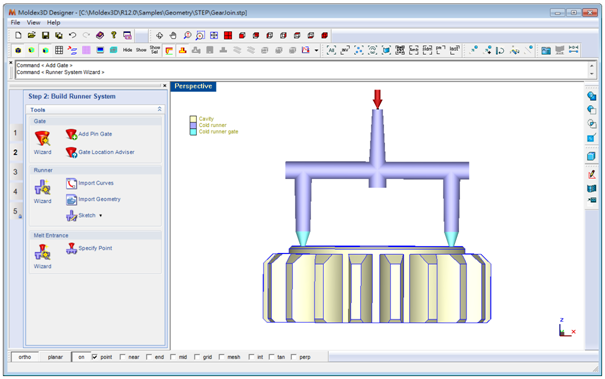Viewport: 605px width, 379px height.
Task: Click the red melt entrance arrow
Action: coord(377,99)
